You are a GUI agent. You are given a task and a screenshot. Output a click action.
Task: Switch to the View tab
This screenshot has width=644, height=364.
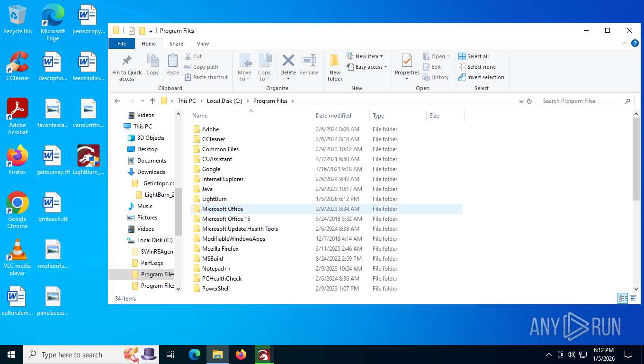pos(203,44)
